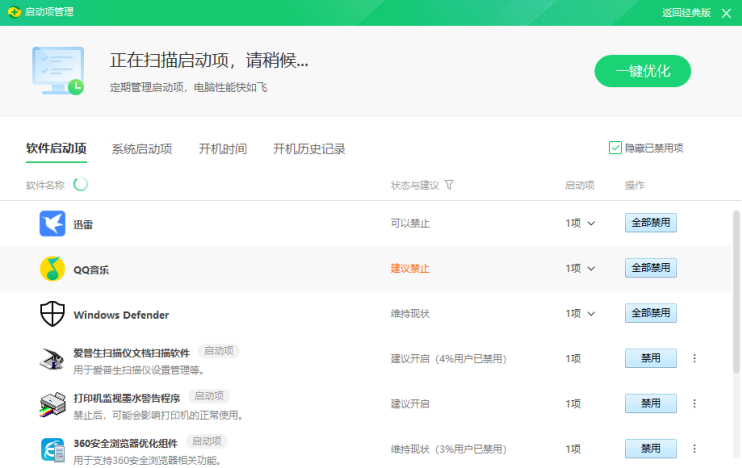This screenshot has height=468, width=742.
Task: Click the 打印机监视墨水警告程序 name text
Action: (127, 398)
